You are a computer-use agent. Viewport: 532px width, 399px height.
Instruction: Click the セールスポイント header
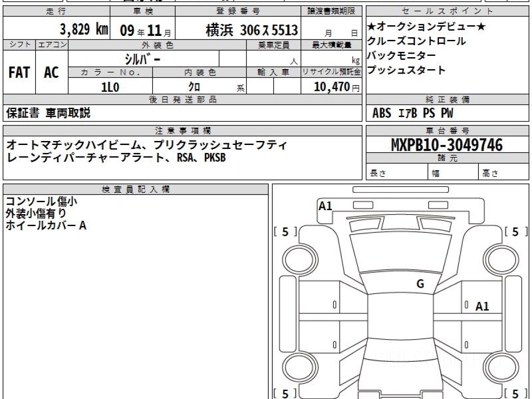[x=447, y=12]
